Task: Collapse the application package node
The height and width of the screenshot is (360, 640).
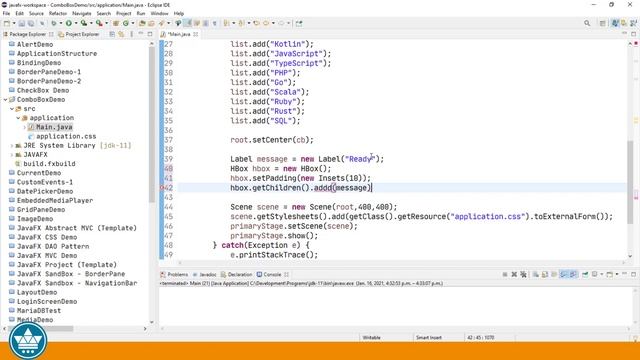Action: click(x=18, y=118)
